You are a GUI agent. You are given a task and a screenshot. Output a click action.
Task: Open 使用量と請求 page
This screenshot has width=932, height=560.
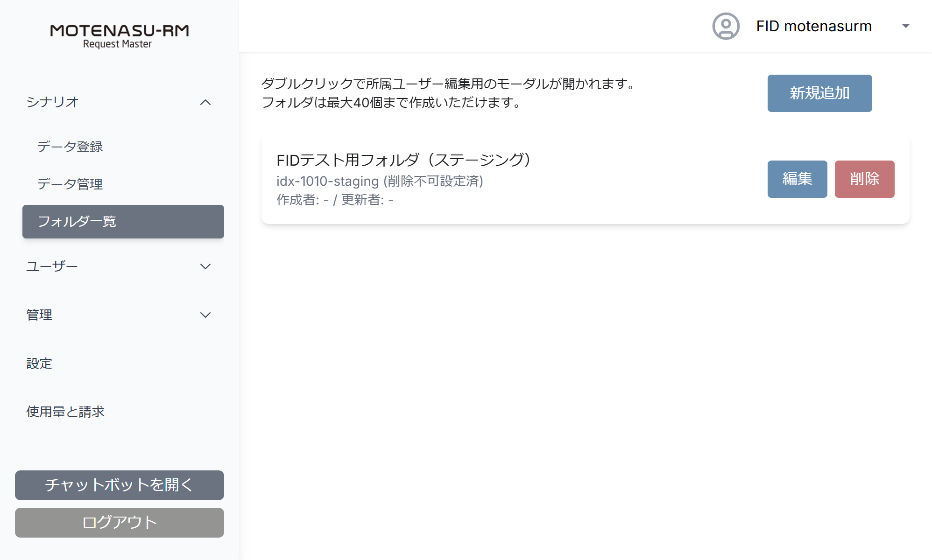[65, 412]
